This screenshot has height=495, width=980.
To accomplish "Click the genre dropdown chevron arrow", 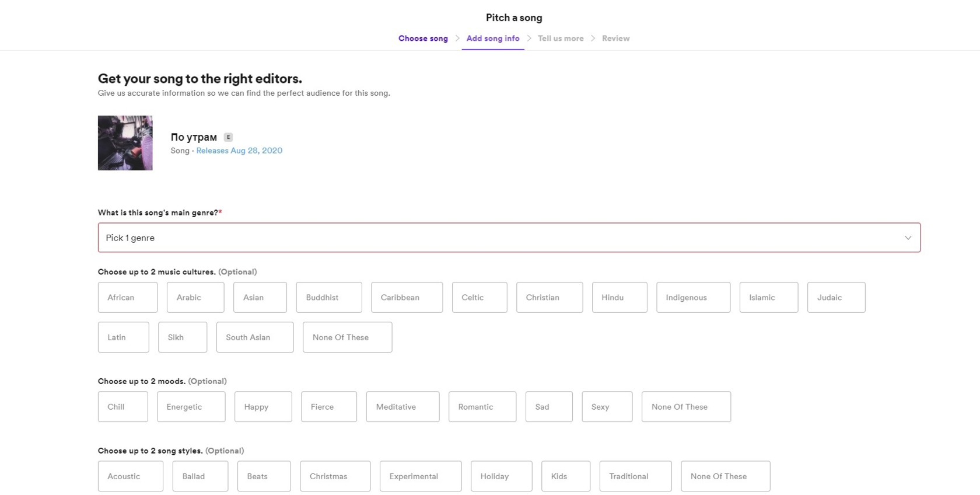I will 908,238.
